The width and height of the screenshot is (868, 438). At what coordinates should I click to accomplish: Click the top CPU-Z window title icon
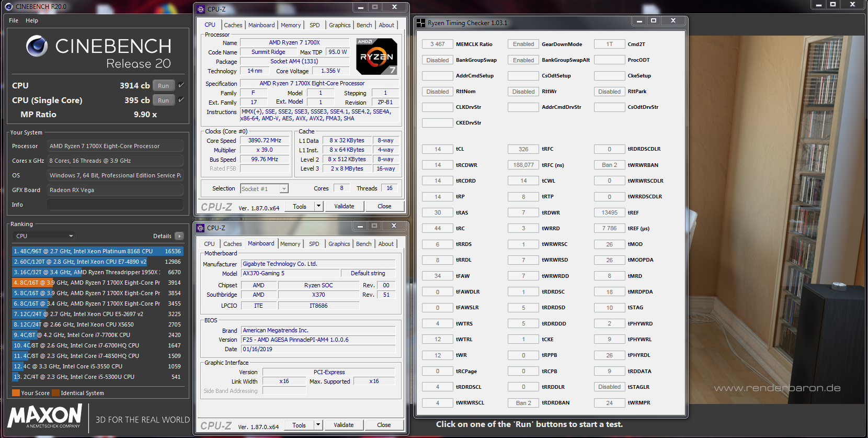(201, 9)
